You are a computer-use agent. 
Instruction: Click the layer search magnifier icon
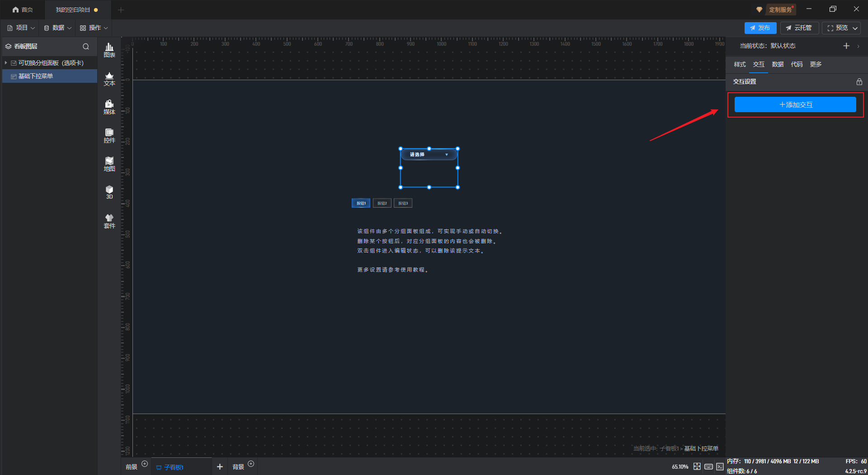point(86,47)
